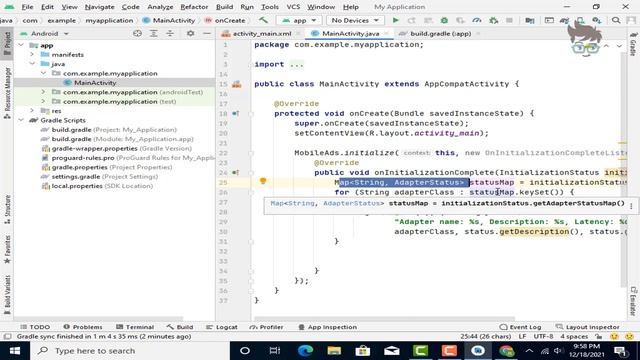The width and height of the screenshot is (640, 360).
Task: Open the Mail app in the taskbar
Action: pos(391,351)
